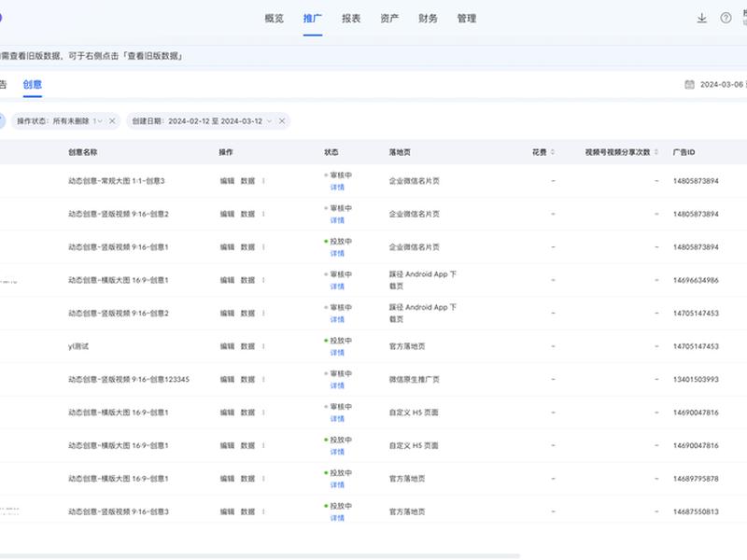Viewport: 747px width, 560px height.
Task: Sort the table by the 花费 column icon
Action: [553, 152]
